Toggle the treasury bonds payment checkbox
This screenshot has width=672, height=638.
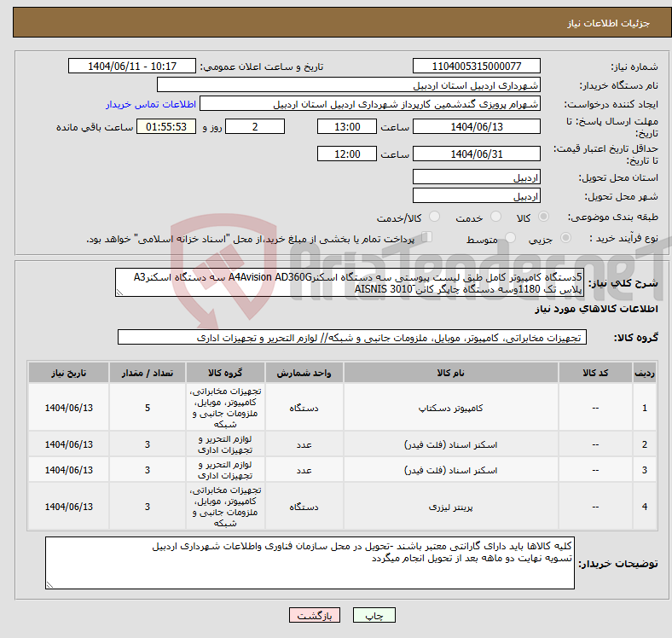coord(428,238)
